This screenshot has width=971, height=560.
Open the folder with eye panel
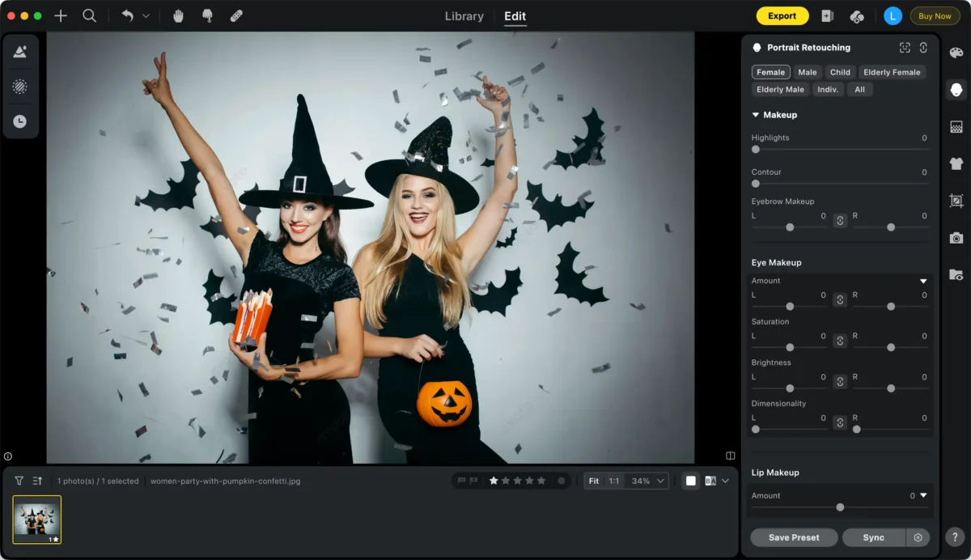pos(956,275)
